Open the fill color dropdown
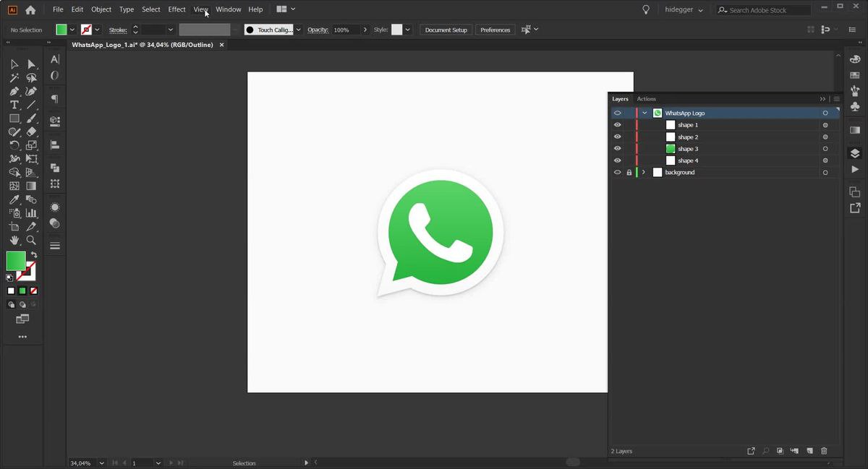The image size is (868, 469). tap(72, 30)
